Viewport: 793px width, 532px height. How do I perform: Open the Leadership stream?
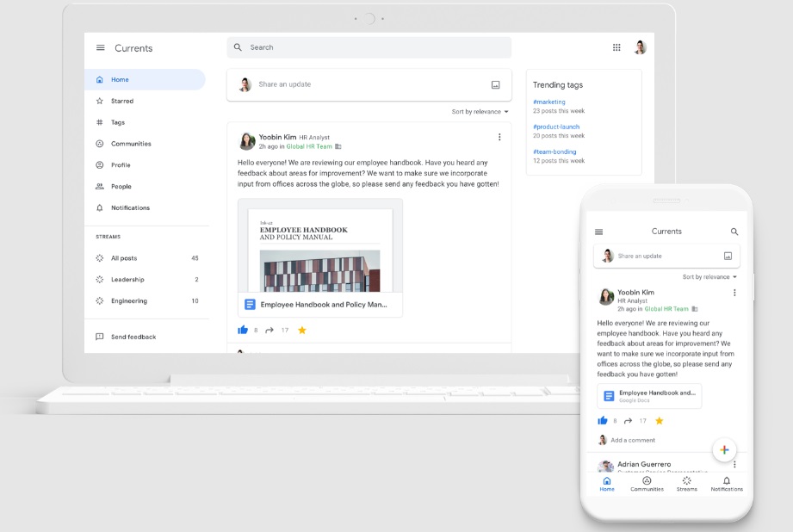pos(146,279)
